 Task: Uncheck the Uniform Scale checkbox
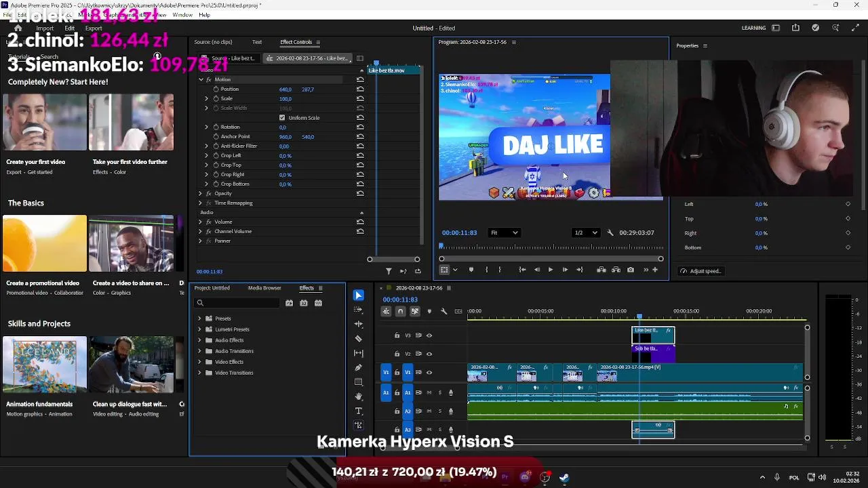282,118
